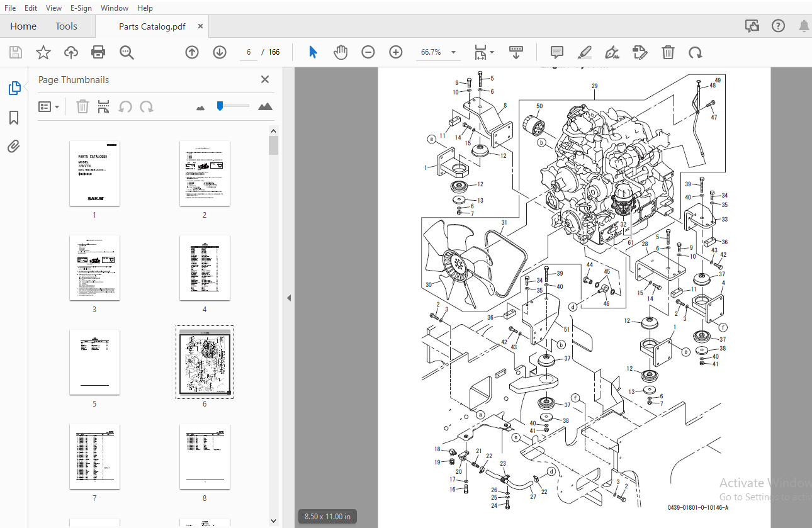Click the thumbnails panel print pages icon

click(x=104, y=107)
